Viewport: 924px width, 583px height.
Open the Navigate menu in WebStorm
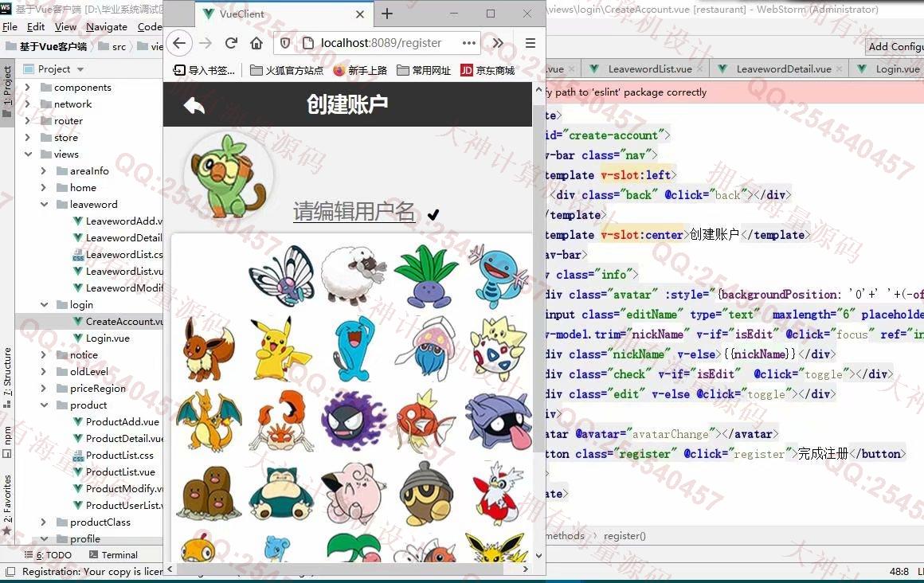tap(107, 26)
